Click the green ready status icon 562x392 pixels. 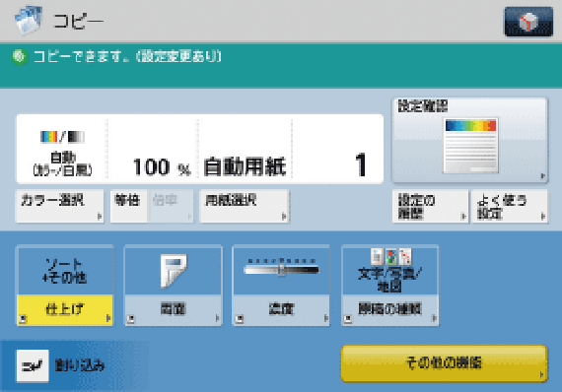pos(20,56)
